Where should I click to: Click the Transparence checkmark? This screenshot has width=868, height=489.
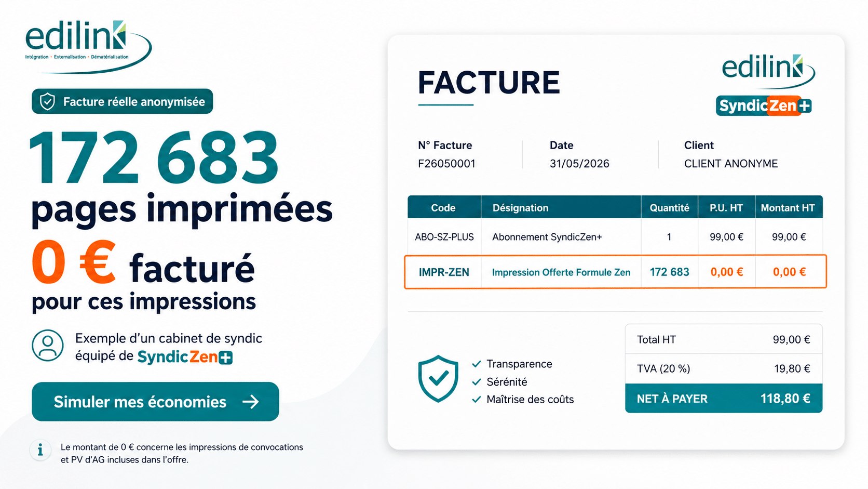point(476,364)
